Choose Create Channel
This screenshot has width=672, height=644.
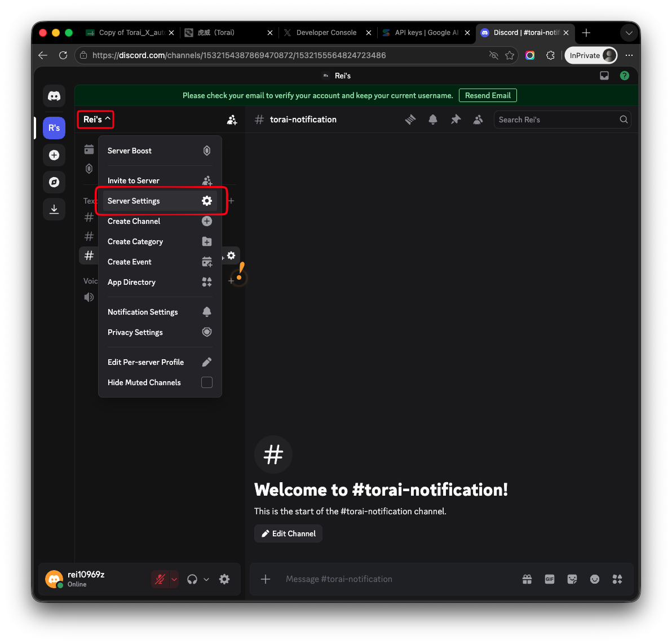pyautogui.click(x=160, y=221)
